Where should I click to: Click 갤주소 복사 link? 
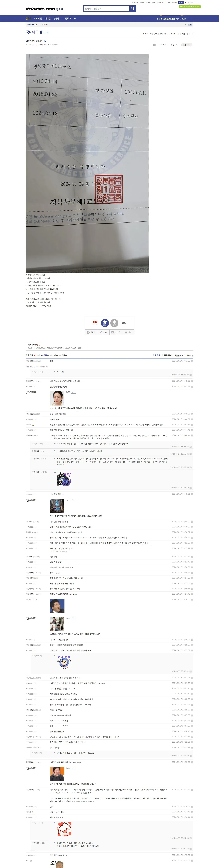(175, 34)
